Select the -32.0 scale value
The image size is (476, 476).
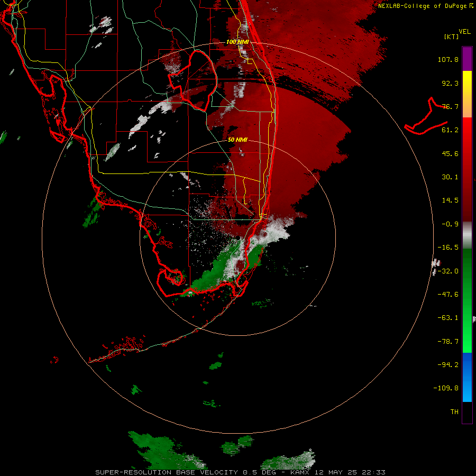point(448,271)
